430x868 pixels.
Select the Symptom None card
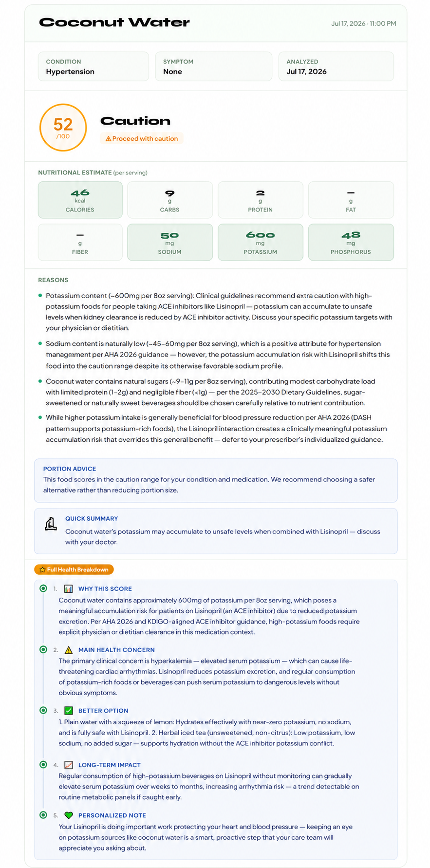[214, 66]
